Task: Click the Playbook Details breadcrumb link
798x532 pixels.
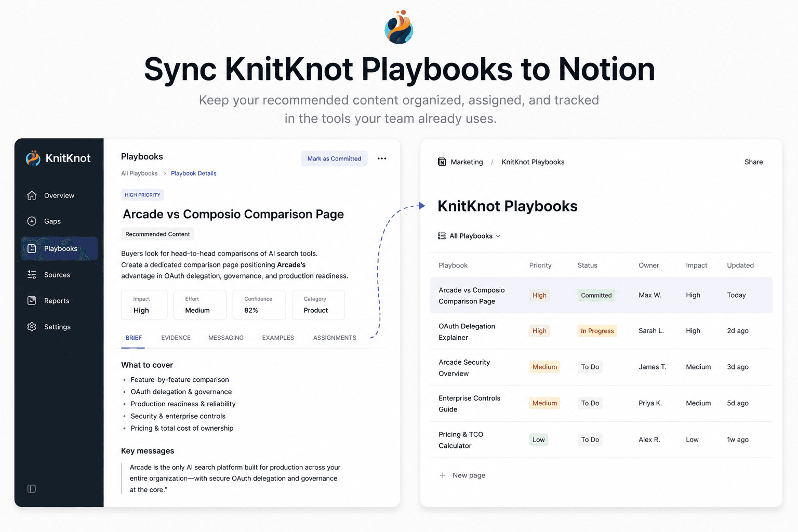Action: click(194, 174)
